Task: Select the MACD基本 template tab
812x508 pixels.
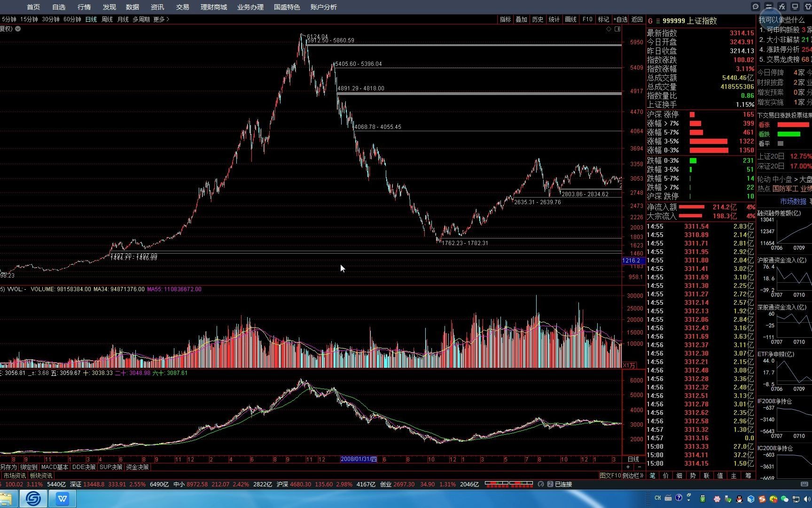Action: click(x=55, y=467)
